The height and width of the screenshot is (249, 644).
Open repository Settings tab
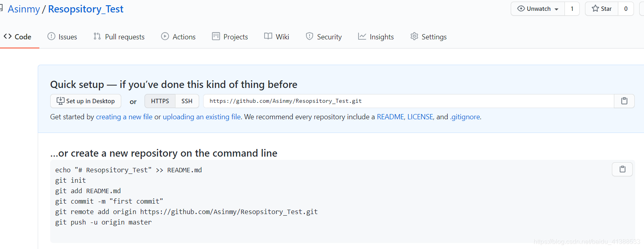[x=428, y=37]
